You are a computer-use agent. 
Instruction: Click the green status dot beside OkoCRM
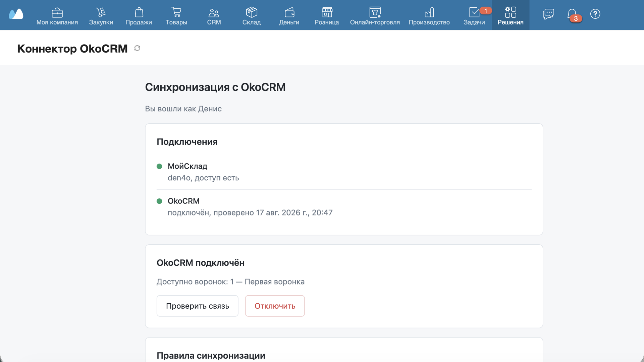pos(159,201)
